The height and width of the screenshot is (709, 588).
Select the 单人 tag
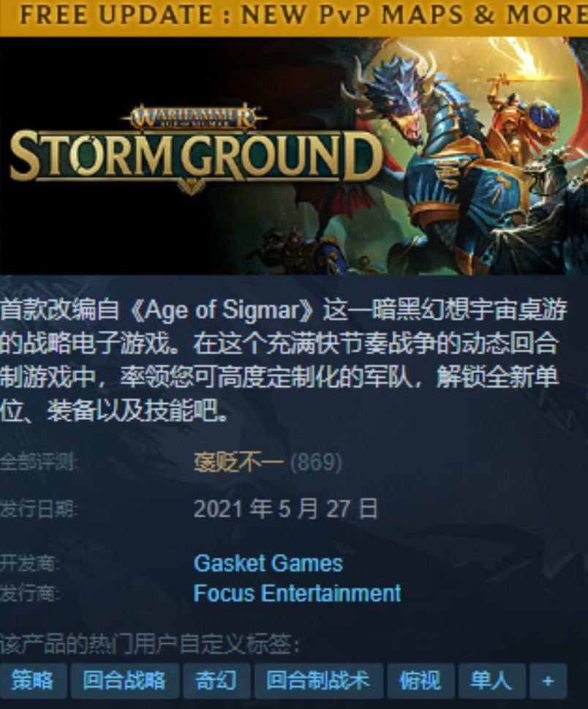coord(491,680)
